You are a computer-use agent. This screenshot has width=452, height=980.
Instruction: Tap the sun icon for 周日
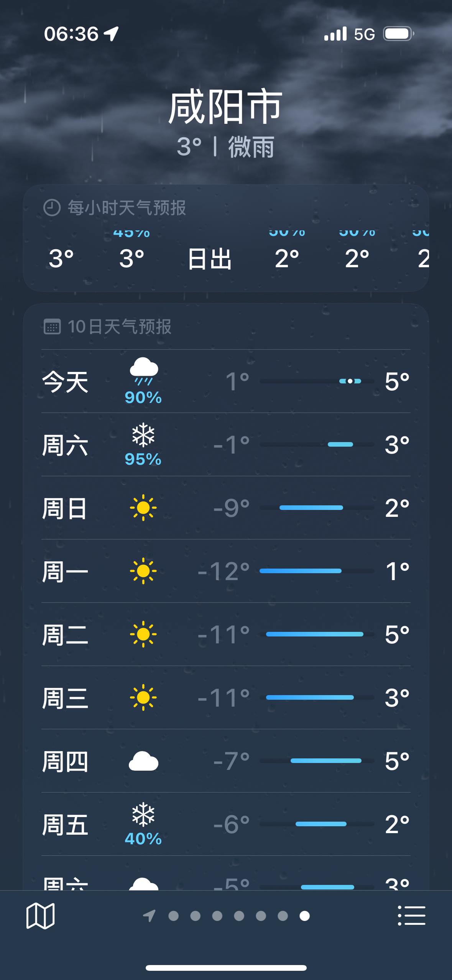(x=143, y=508)
